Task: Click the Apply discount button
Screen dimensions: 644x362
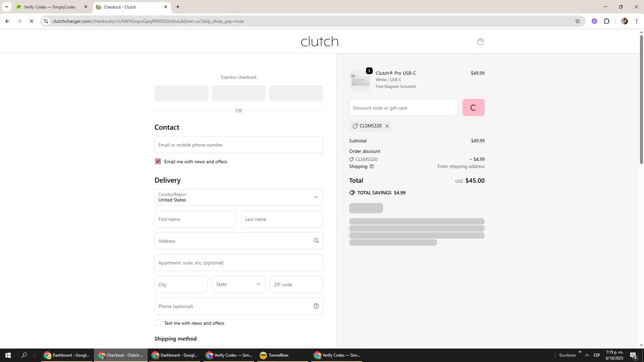Action: (473, 108)
